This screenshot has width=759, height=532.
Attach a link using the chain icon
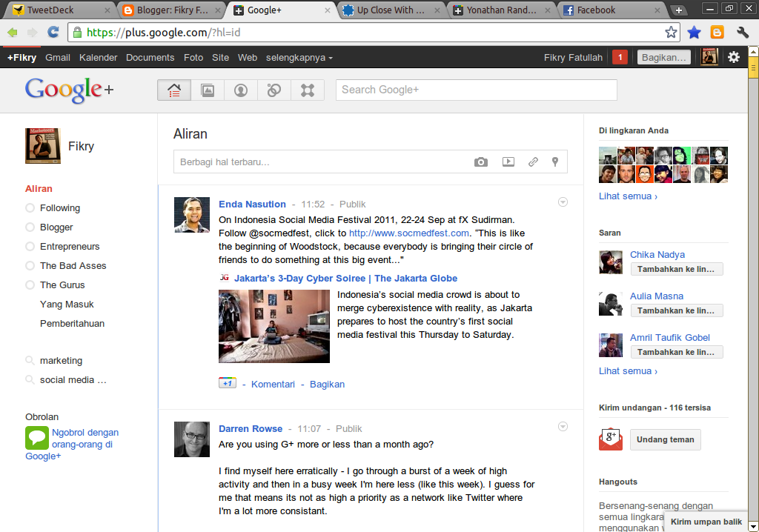(x=533, y=162)
